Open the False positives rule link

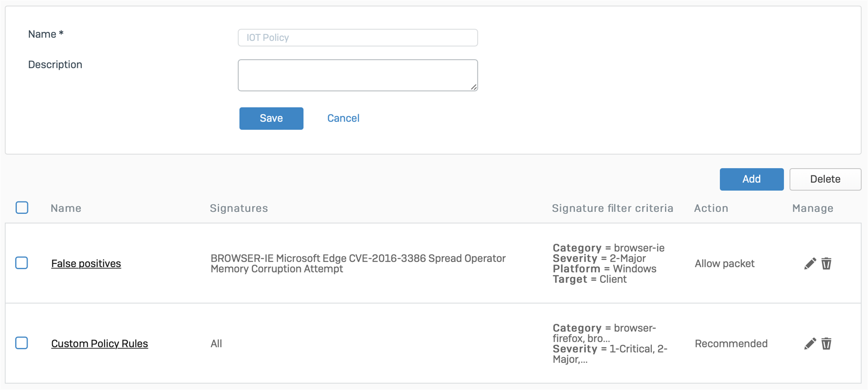pyautogui.click(x=86, y=263)
